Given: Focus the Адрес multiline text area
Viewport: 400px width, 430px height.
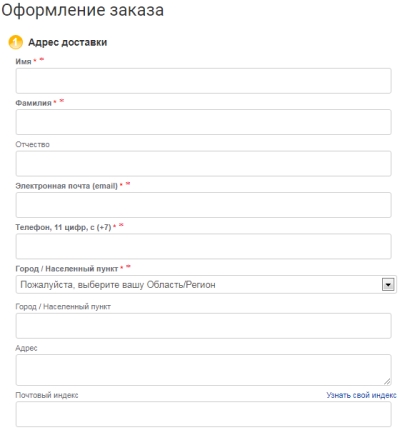Looking at the screenshot, I should pyautogui.click(x=203, y=370).
